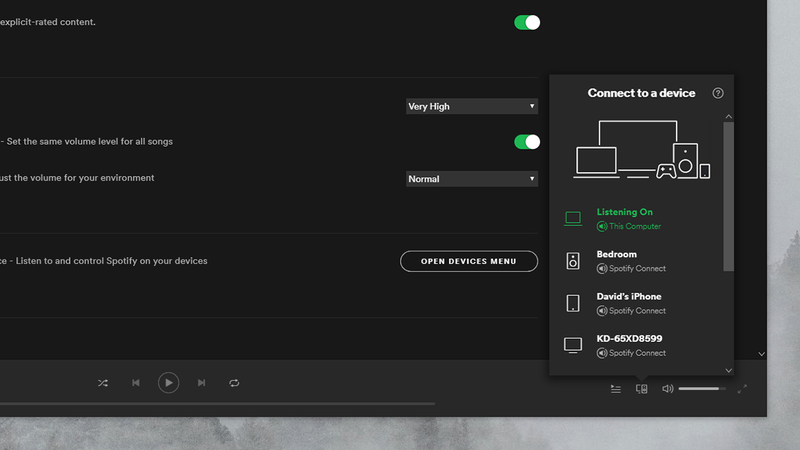800x450 pixels.
Task: Skip to next track
Action: pos(202,383)
